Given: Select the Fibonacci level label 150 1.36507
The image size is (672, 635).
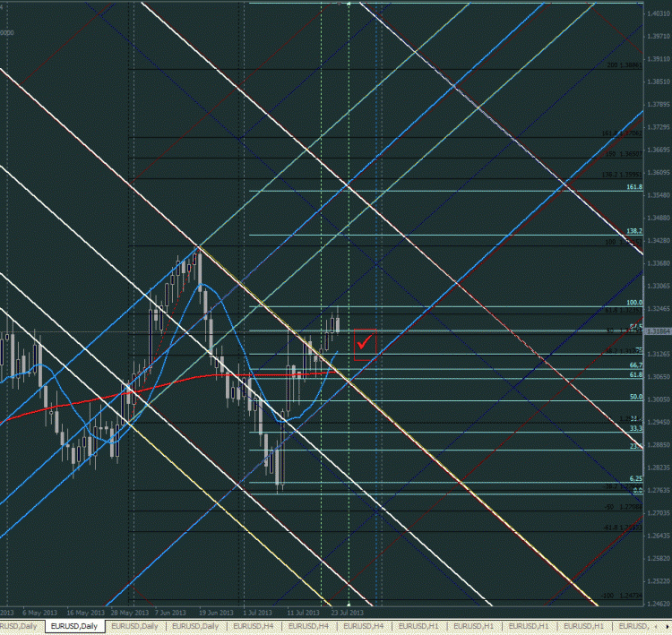Looking at the screenshot, I should tap(624, 154).
